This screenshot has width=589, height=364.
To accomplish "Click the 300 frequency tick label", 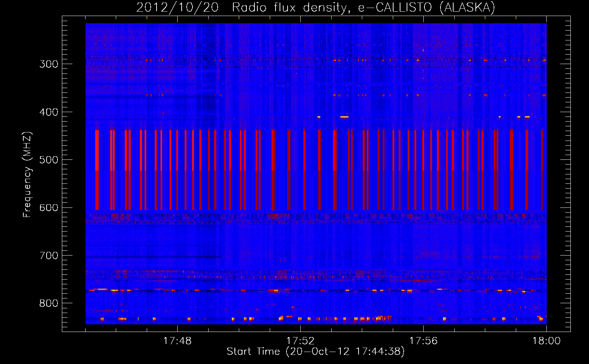I will (49, 64).
